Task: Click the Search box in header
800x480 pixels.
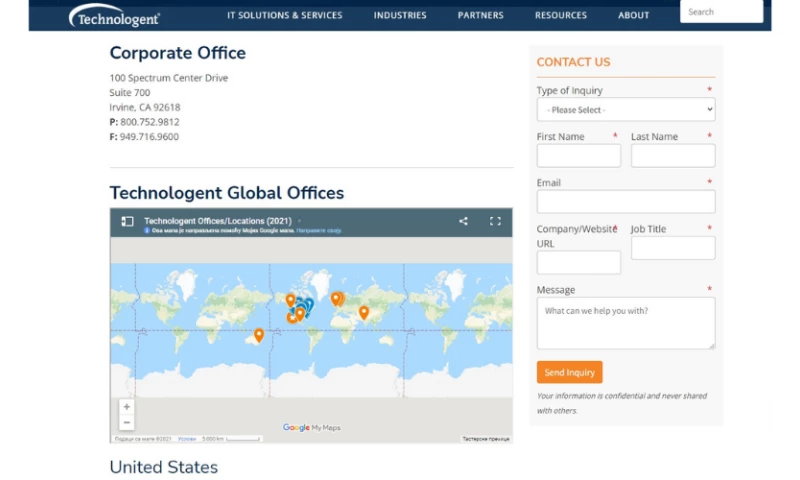Action: pos(720,12)
